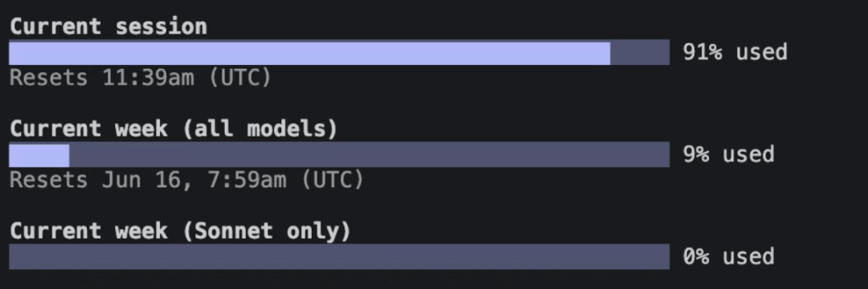The image size is (868, 289).
Task: Select the 91% used label
Action: pos(735,52)
